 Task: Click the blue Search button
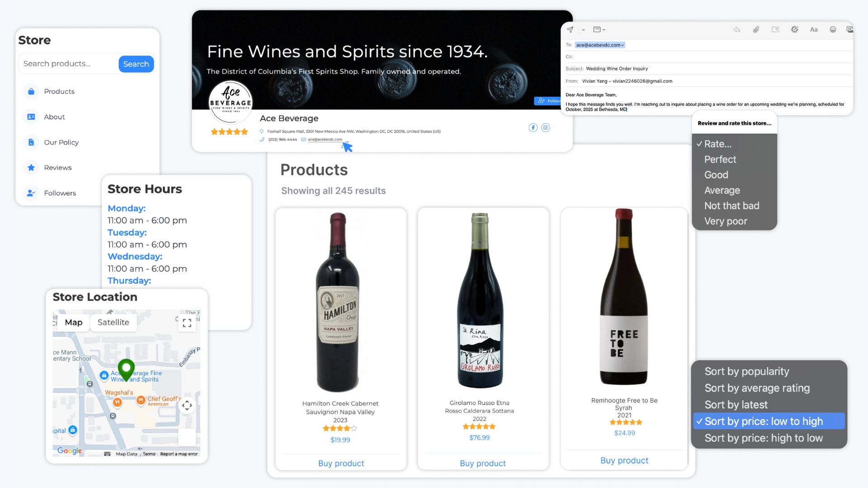pyautogui.click(x=136, y=64)
